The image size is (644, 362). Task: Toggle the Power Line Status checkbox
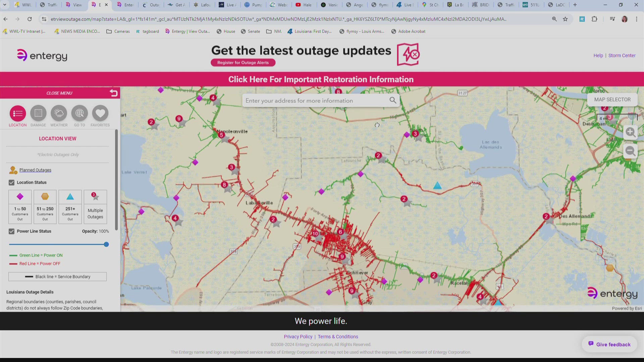[12, 232]
